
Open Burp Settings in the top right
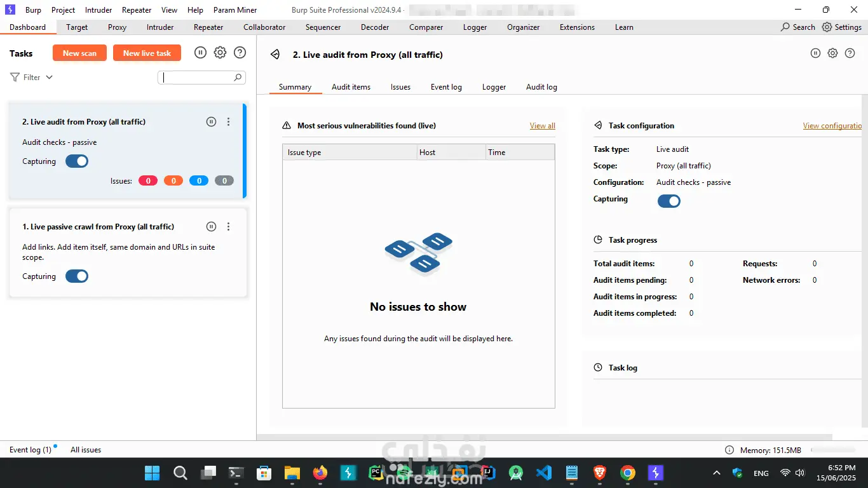coord(842,27)
